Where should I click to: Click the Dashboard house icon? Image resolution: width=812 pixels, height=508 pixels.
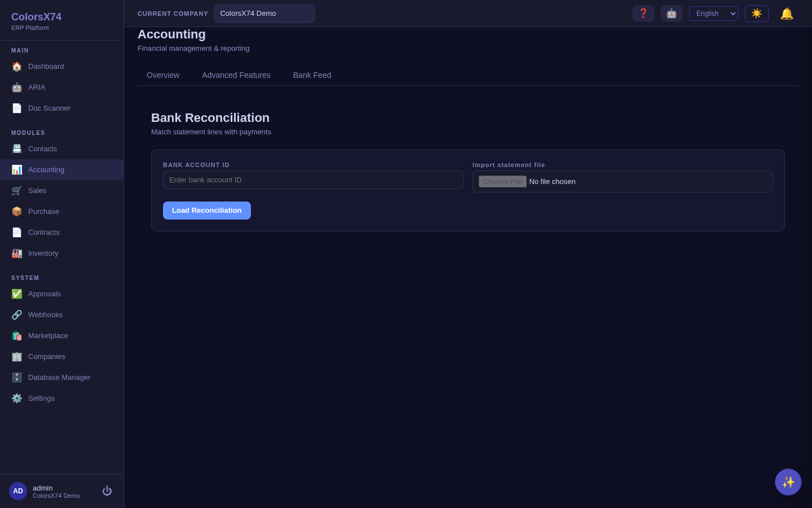pyautogui.click(x=17, y=67)
